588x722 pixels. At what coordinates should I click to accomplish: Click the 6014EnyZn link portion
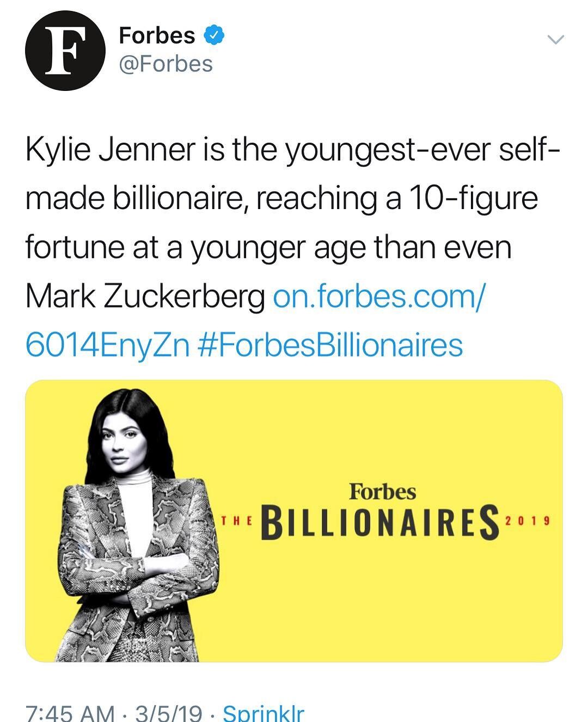tap(107, 345)
